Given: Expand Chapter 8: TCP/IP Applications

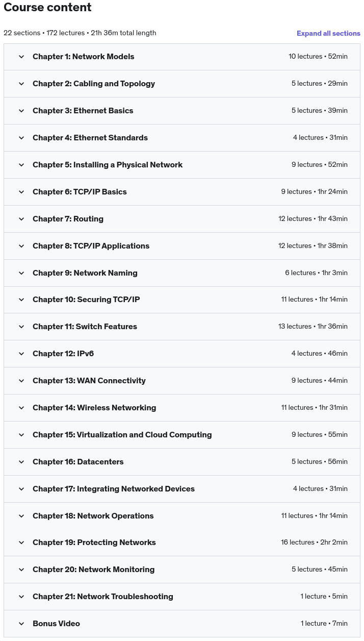Looking at the screenshot, I should click(x=182, y=246).
